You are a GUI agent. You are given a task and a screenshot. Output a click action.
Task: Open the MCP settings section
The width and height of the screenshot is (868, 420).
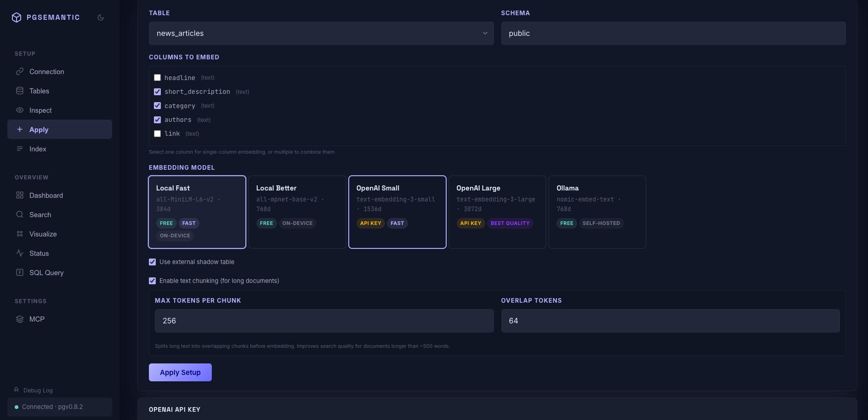pos(37,319)
